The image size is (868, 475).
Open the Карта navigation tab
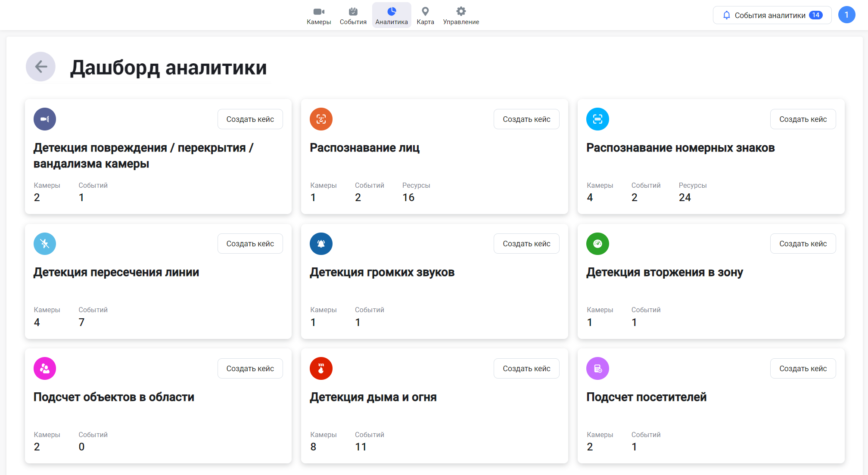pos(425,16)
